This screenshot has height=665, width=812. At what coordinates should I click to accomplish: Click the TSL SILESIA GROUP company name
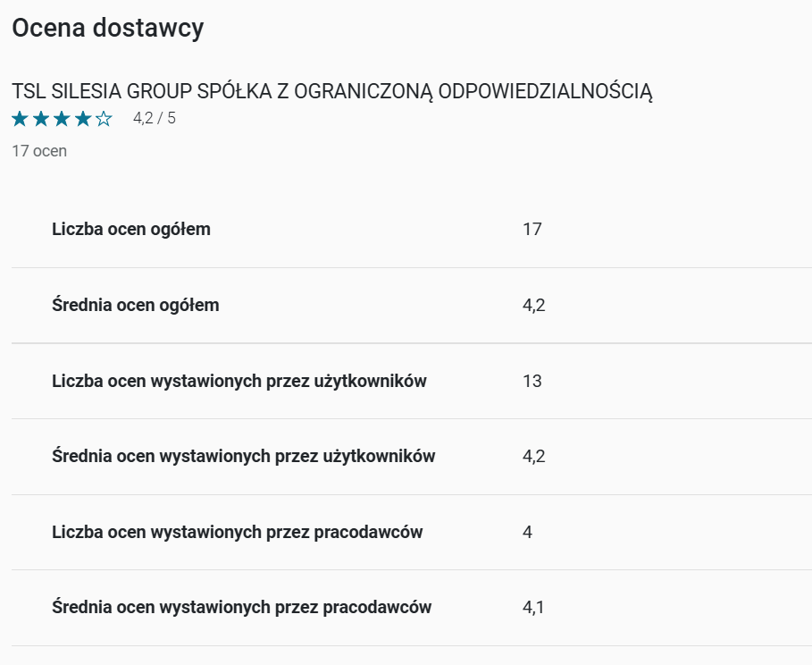(332, 91)
